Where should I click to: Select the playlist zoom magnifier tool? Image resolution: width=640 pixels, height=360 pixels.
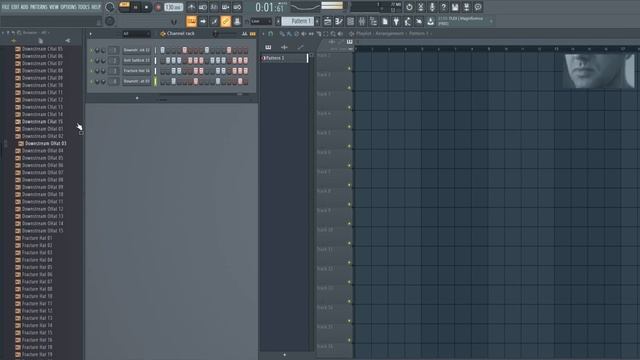pos(333,34)
